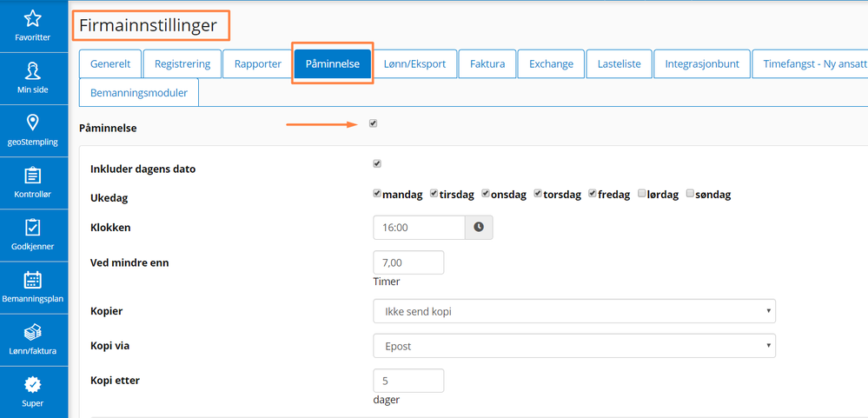Image resolution: width=868 pixels, height=418 pixels.
Task: Enable the lørdag weekday checkbox
Action: (641, 194)
